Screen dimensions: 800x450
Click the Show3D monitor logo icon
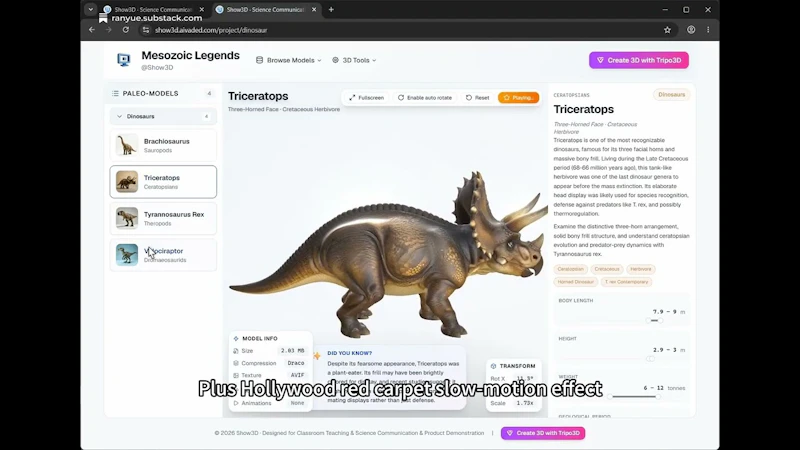click(123, 60)
